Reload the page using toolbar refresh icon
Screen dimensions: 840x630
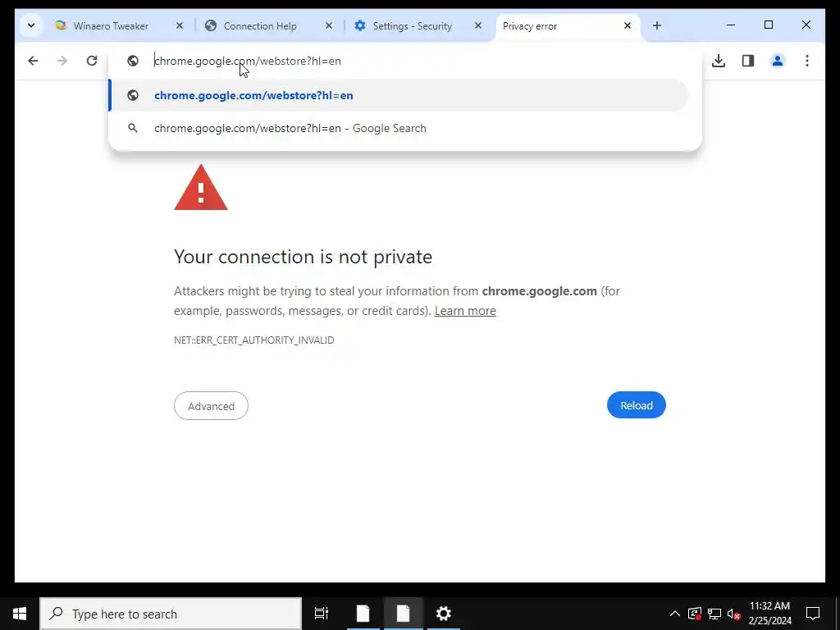pyautogui.click(x=92, y=61)
